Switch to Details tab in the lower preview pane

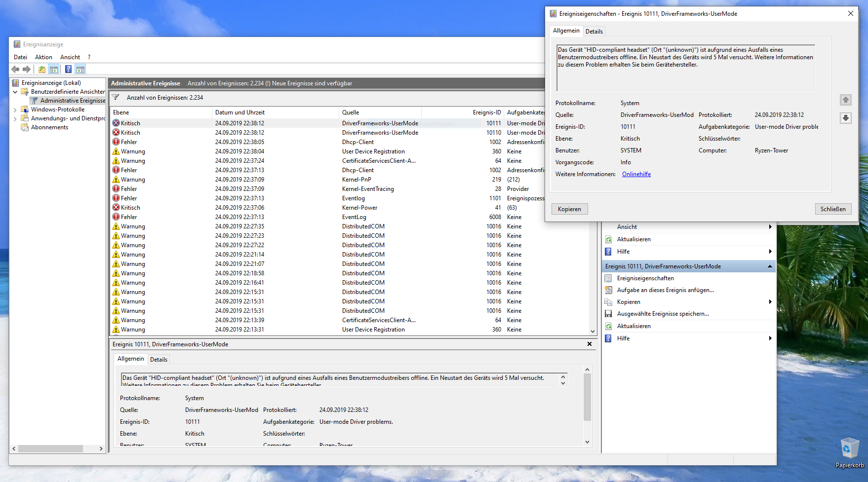coord(158,360)
